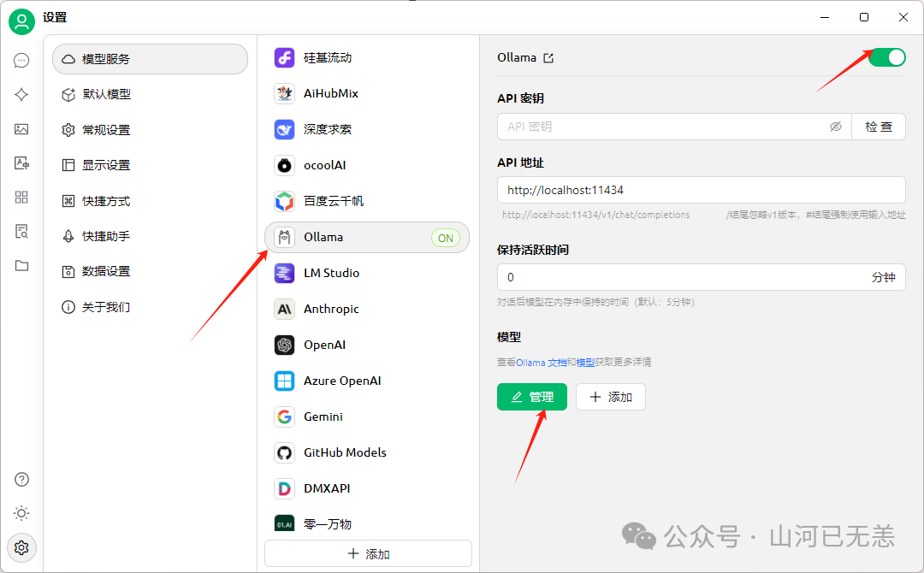This screenshot has width=924, height=573.
Task: Click the settings gear in sidebar
Action: (x=21, y=547)
